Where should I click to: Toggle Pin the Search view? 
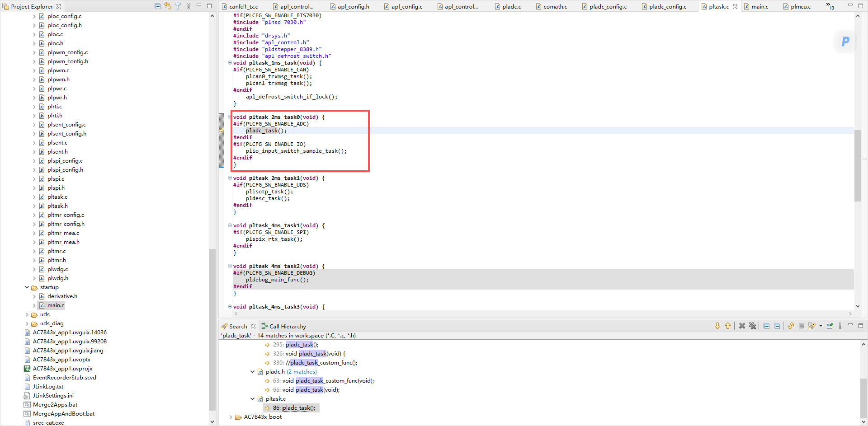(830, 326)
